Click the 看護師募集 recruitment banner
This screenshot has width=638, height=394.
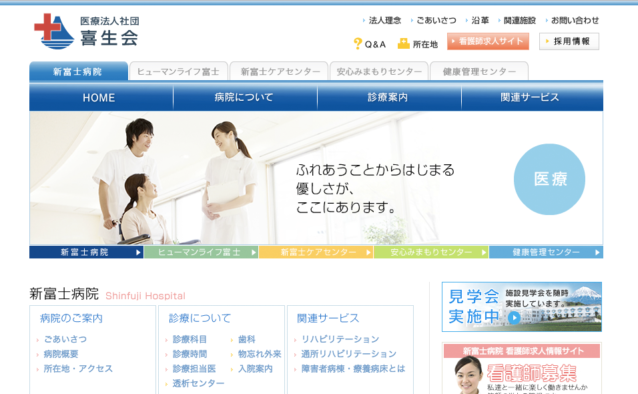click(x=522, y=368)
